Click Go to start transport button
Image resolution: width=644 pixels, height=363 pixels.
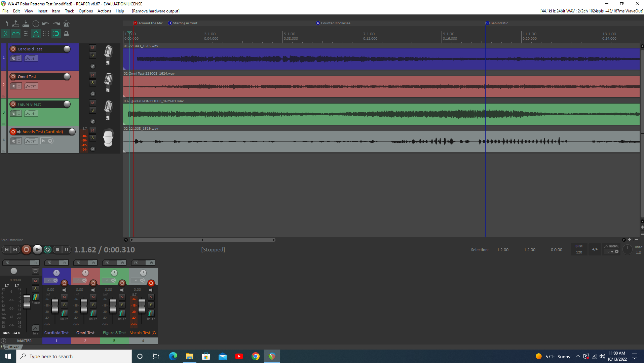[x=7, y=249]
